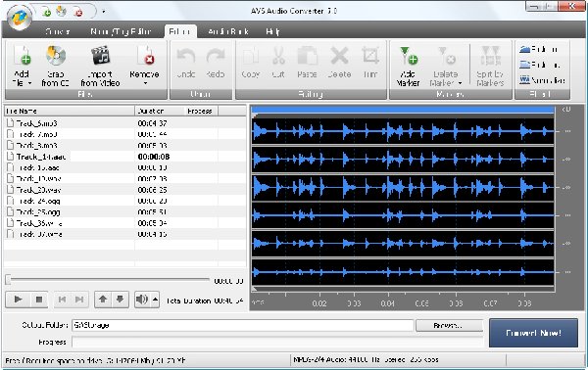Screen dimensions: 588x370
Task: Click the Add Marker icon
Action: pos(408,56)
